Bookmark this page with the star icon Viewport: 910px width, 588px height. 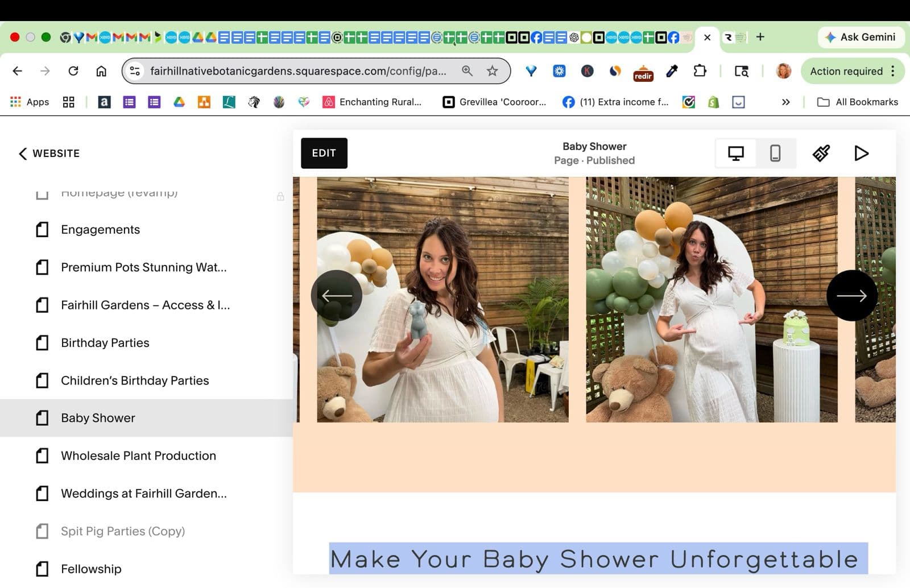tap(493, 71)
